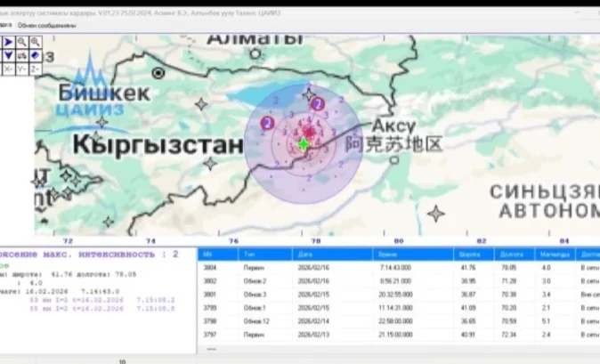The height and width of the screenshot is (364, 600).
Task: Click the green star epicenter marker
Action: point(304,144)
